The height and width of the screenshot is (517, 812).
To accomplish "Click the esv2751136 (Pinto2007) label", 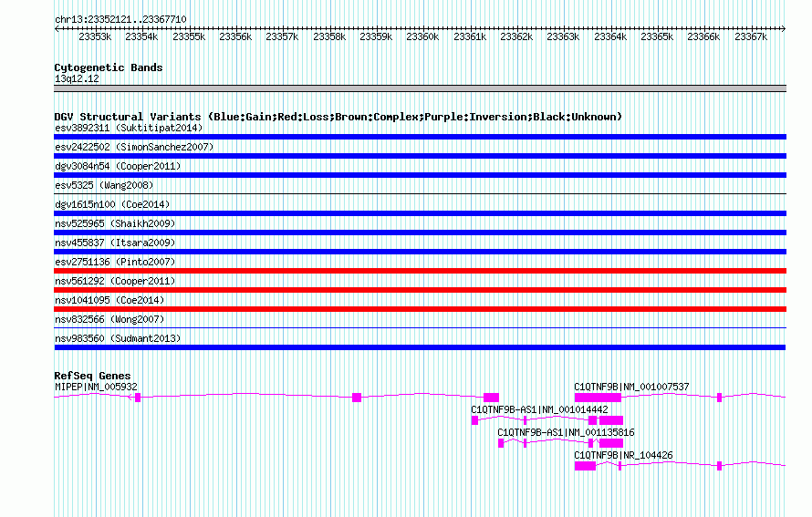I will click(115, 262).
